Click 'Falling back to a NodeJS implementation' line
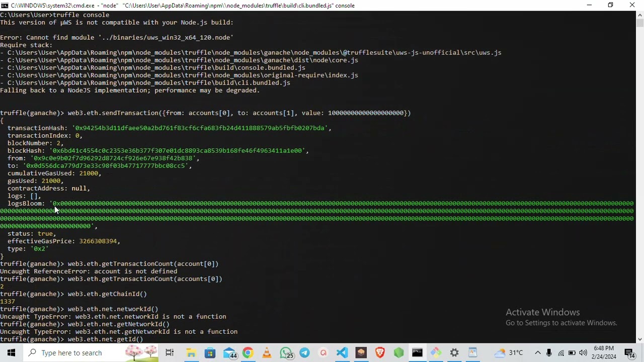644x362 pixels. [130, 90]
